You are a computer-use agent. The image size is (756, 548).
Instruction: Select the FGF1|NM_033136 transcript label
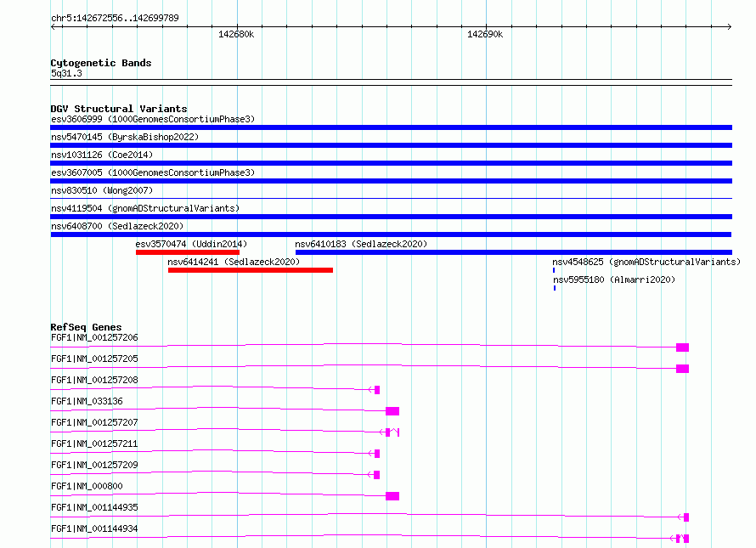87,401
